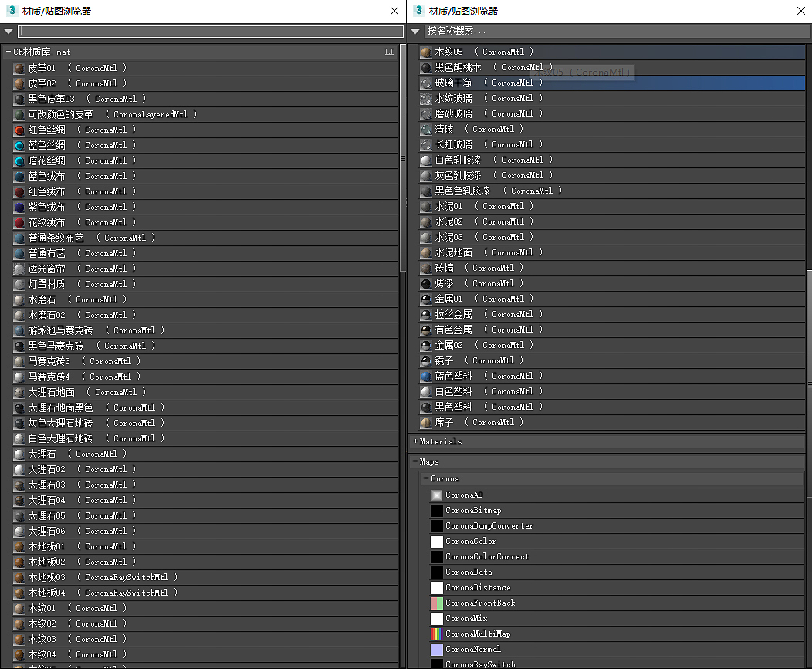Select the CoronaBumpConverter map entry
Screen dimensions: 812x669
pyautogui.click(x=617, y=526)
